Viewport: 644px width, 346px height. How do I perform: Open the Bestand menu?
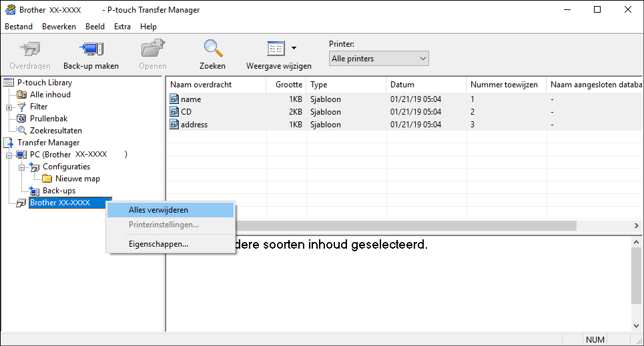[19, 27]
